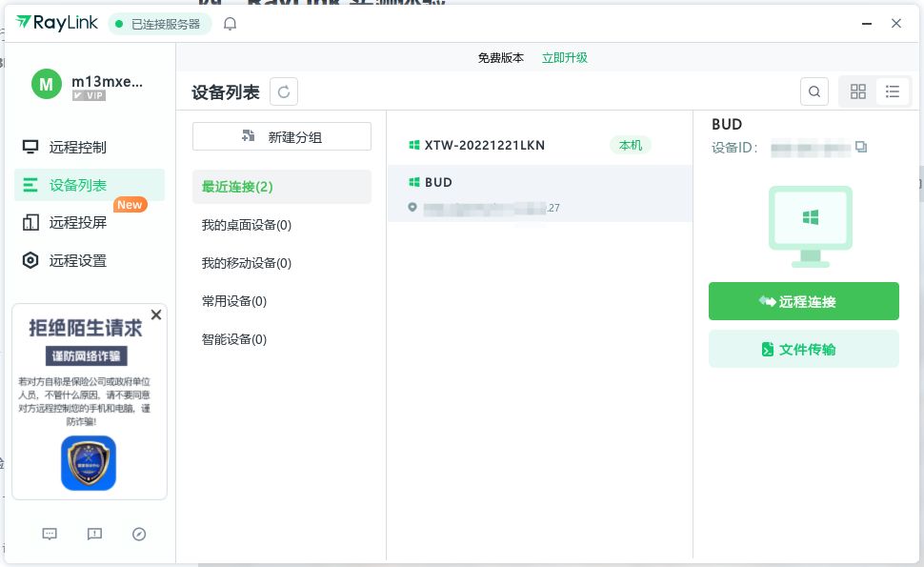Click the 文件传输 button
The image size is (924, 567).
click(x=803, y=349)
